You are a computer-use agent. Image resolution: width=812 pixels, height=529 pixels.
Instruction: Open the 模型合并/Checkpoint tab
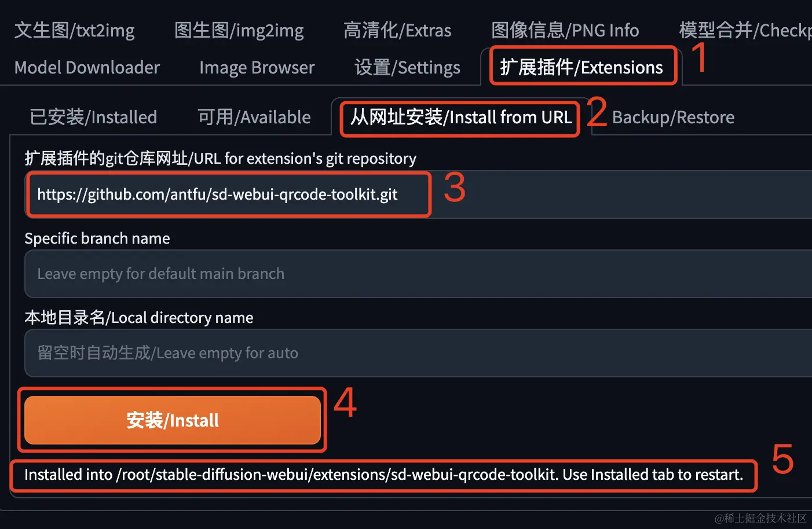pyautogui.click(x=745, y=30)
